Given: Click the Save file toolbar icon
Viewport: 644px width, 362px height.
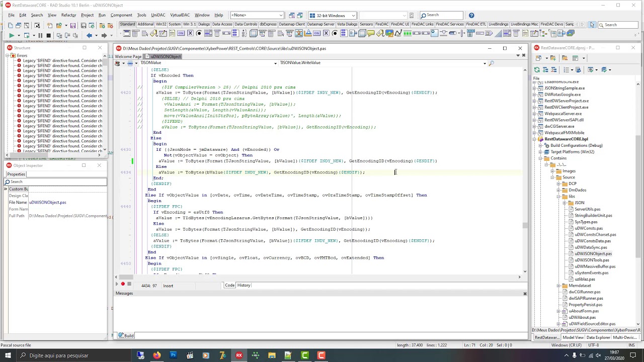Looking at the screenshot, I should coord(73,26).
